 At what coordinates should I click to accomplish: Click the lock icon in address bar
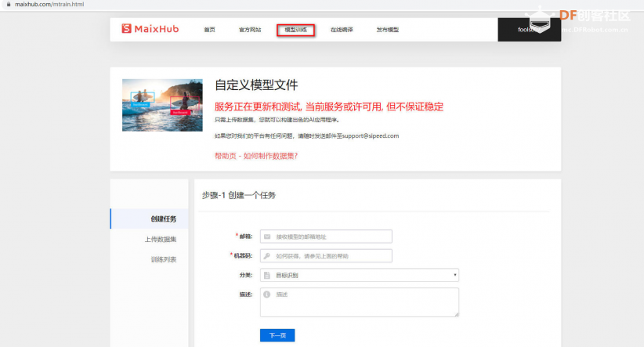click(x=8, y=4)
